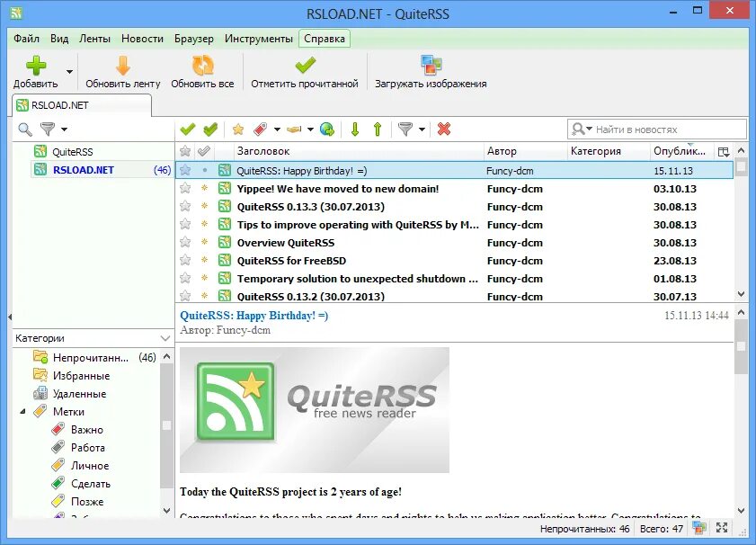Click the green plus Add feed icon

coord(36,66)
